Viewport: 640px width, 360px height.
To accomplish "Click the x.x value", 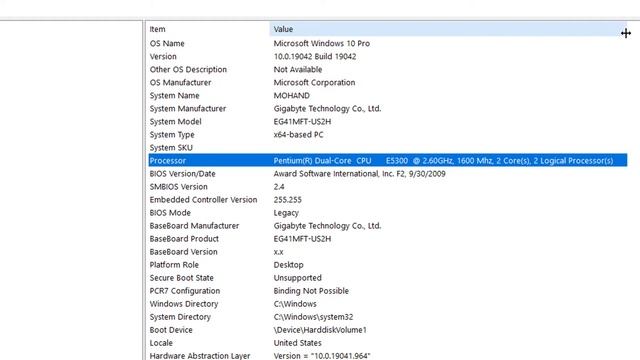I will (278, 252).
